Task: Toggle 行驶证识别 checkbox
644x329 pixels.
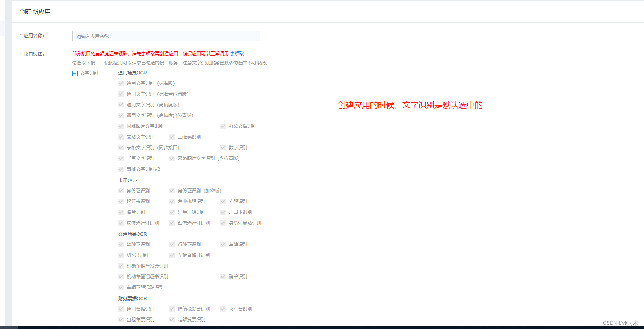Action: (x=172, y=245)
